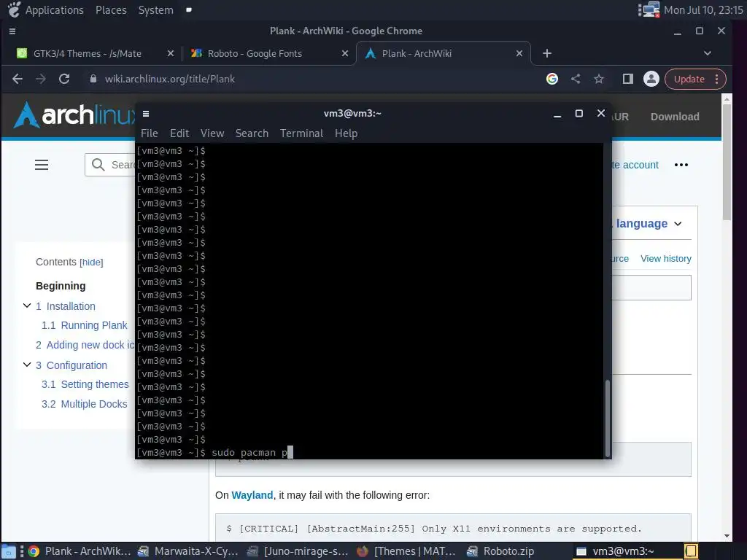The image size is (747, 560).
Task: Open a new Chrome tab
Action: pyautogui.click(x=547, y=53)
